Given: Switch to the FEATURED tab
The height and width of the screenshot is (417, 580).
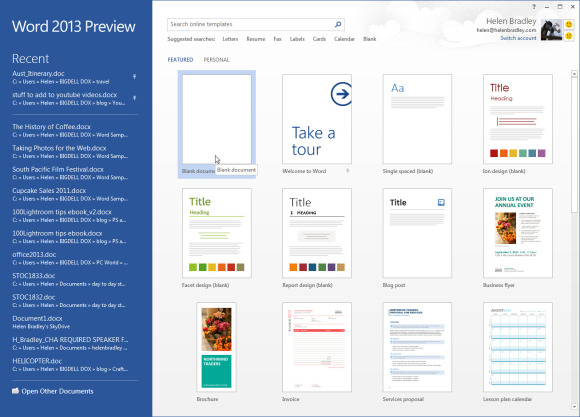Looking at the screenshot, I should coord(180,60).
